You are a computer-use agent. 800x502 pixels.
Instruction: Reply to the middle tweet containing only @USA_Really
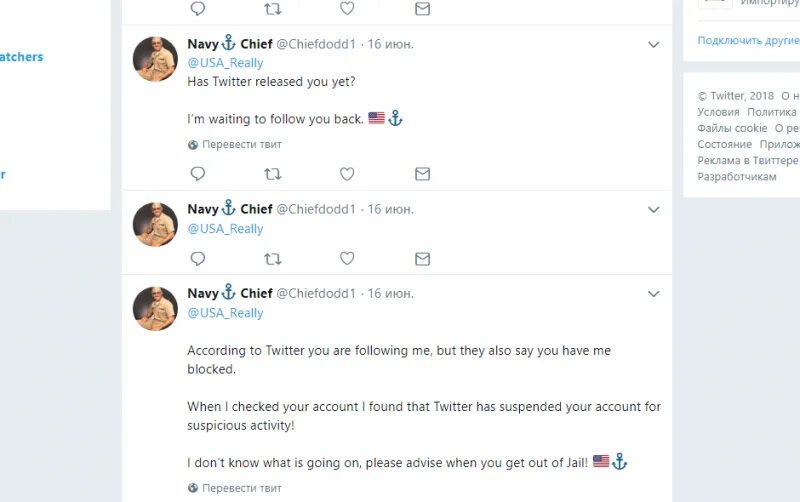198,259
